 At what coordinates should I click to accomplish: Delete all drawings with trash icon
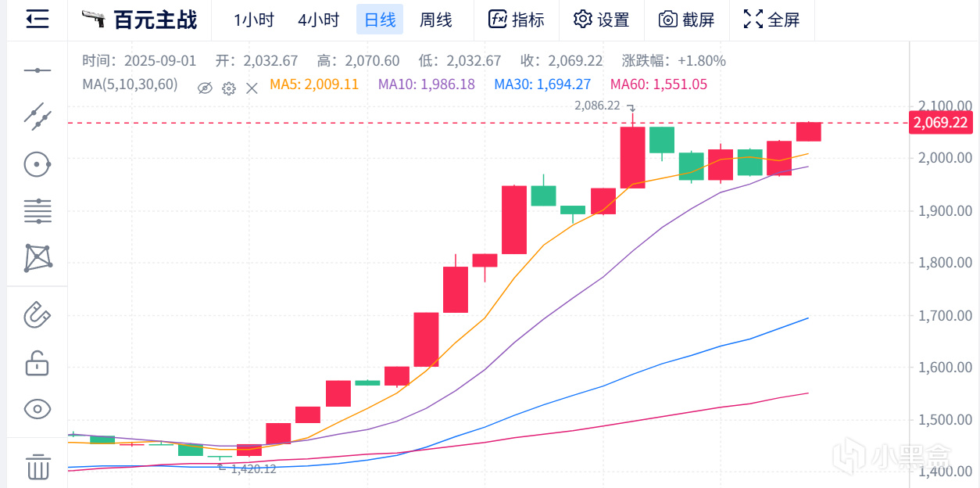point(37,467)
